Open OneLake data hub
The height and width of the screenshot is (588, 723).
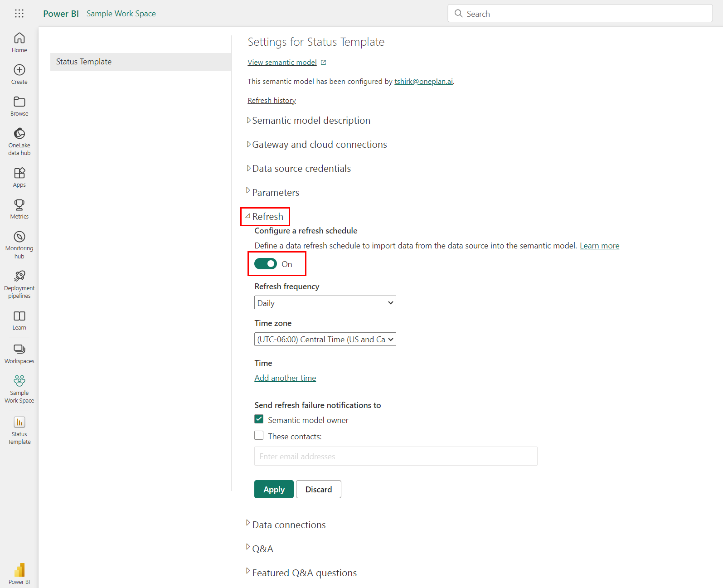pos(19,141)
